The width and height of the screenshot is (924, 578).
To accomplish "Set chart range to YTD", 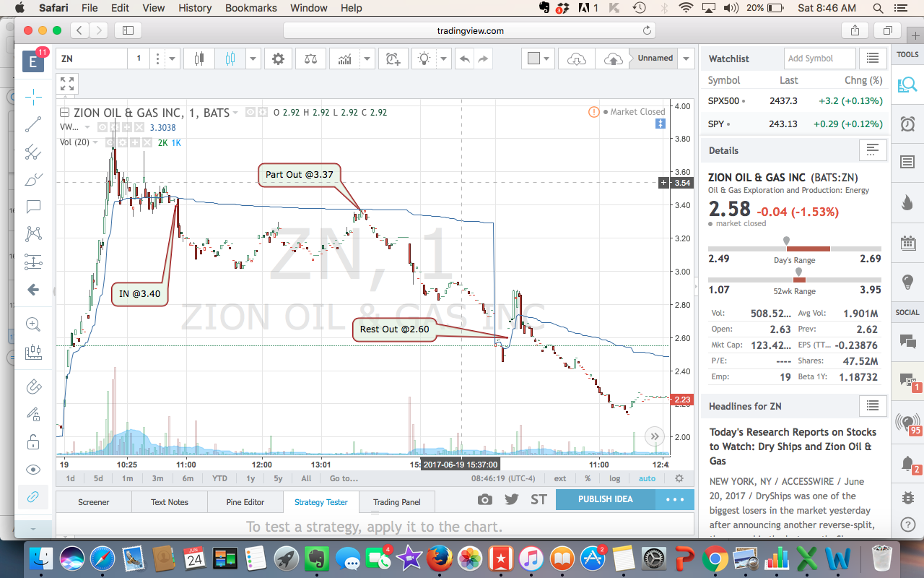I will (x=219, y=478).
